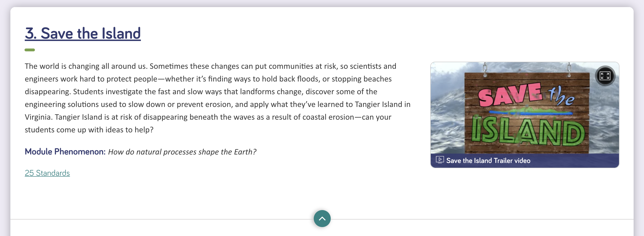Click the blue line across the wooden sign
This screenshot has height=236, width=644.
(531, 113)
